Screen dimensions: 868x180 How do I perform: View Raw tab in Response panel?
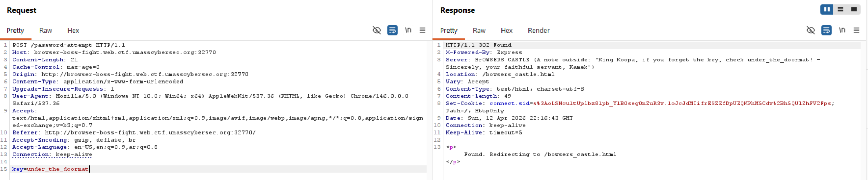pyautogui.click(x=479, y=31)
